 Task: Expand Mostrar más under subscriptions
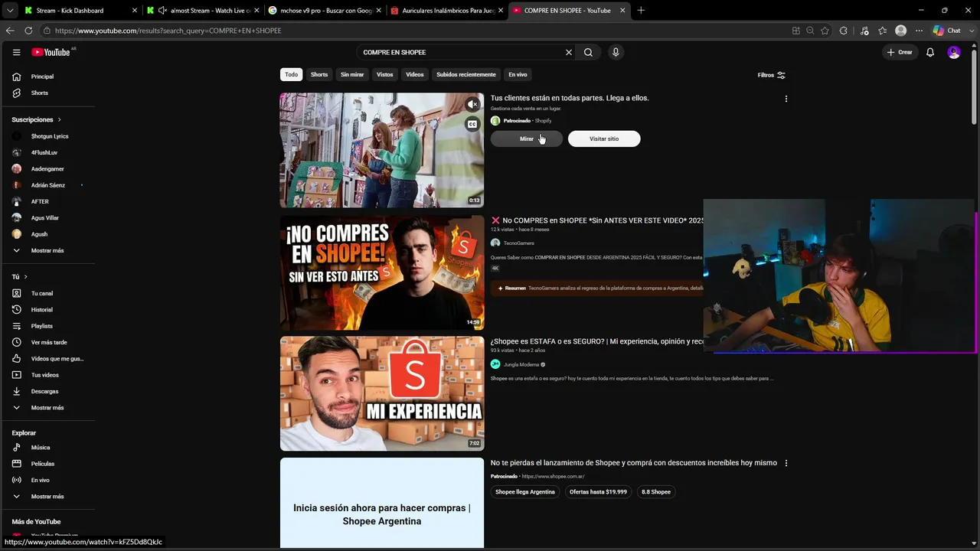click(x=47, y=250)
